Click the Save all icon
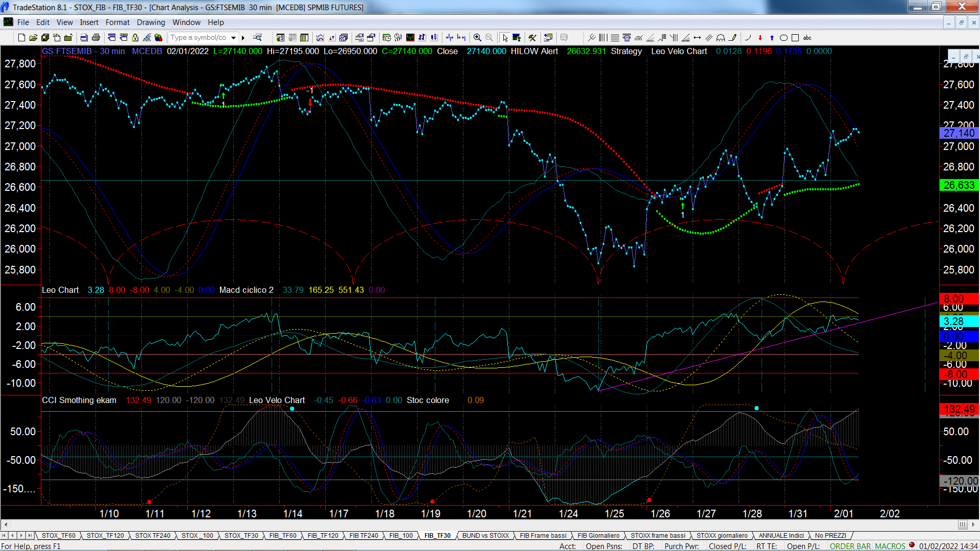The image size is (980, 551). [45, 38]
